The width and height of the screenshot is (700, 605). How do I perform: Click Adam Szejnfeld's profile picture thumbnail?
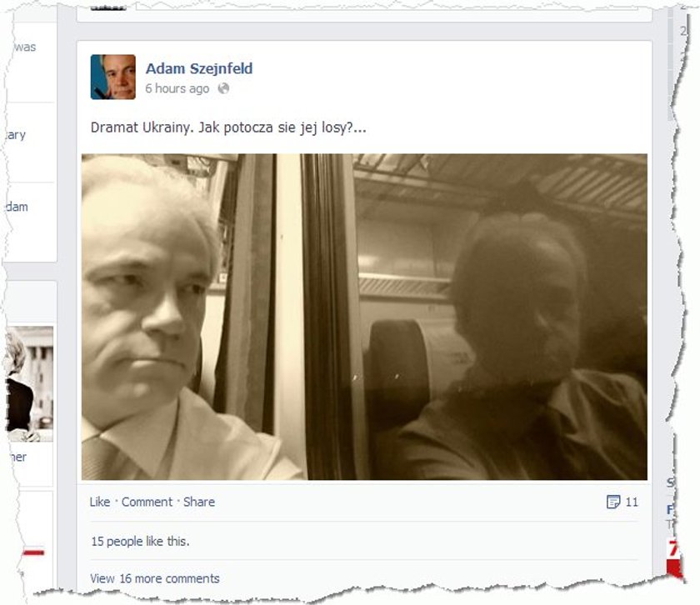coord(113,77)
